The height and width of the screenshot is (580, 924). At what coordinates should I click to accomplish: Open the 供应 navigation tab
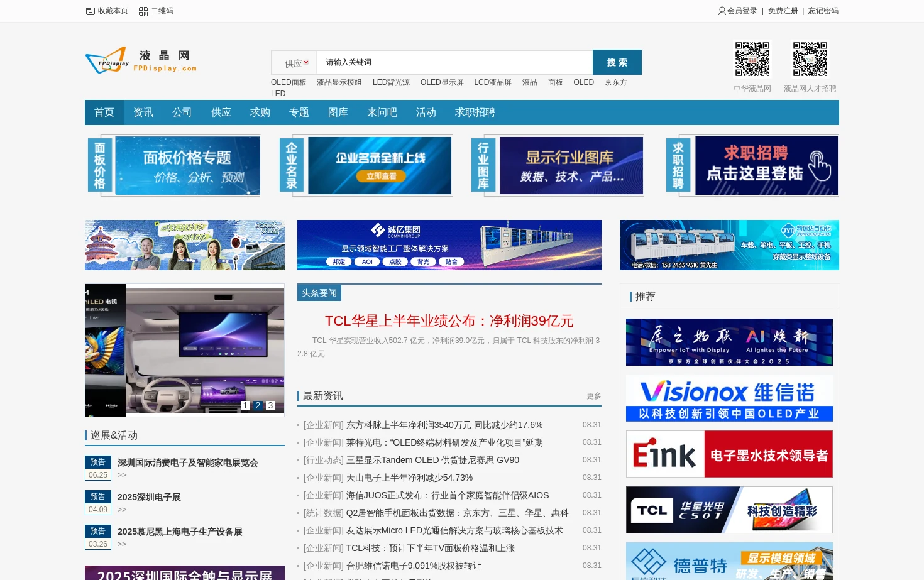(221, 112)
